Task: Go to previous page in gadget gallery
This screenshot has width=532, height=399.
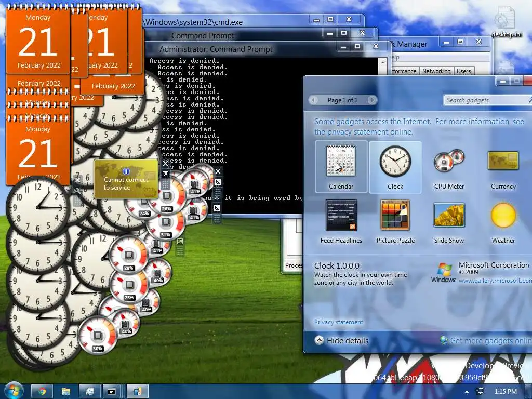Action: point(313,100)
